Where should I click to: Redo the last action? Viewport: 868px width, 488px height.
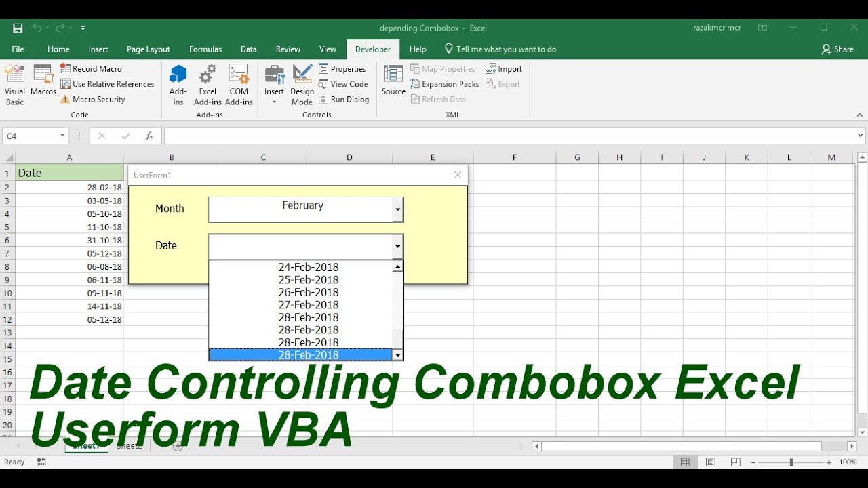coord(60,28)
